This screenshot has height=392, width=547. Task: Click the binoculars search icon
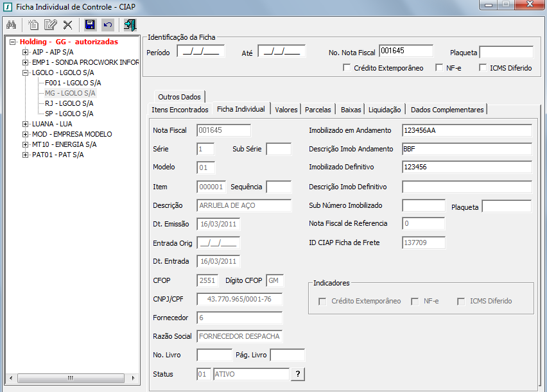pos(11,25)
